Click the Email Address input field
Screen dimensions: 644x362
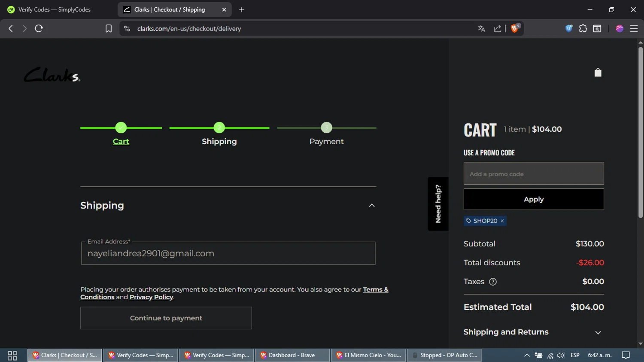click(228, 253)
